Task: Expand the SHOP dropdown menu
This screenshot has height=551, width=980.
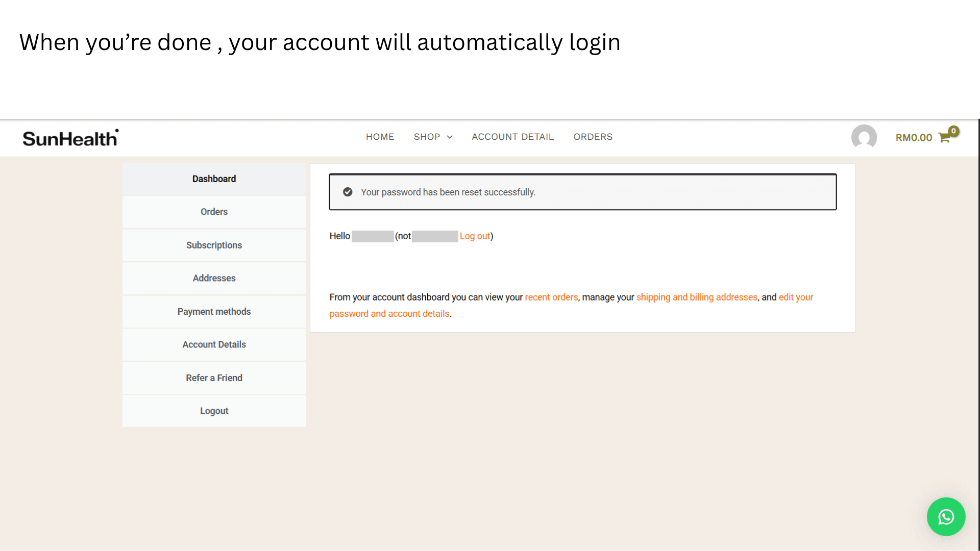Action: [x=433, y=137]
